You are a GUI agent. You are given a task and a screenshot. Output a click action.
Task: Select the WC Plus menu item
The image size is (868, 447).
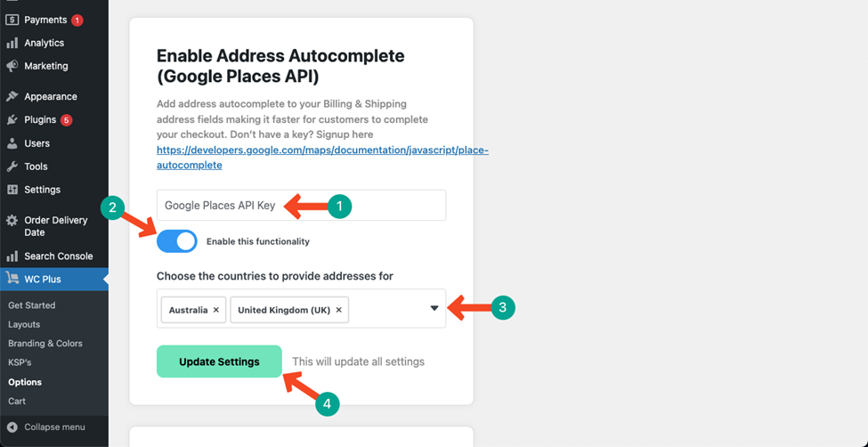tap(54, 280)
